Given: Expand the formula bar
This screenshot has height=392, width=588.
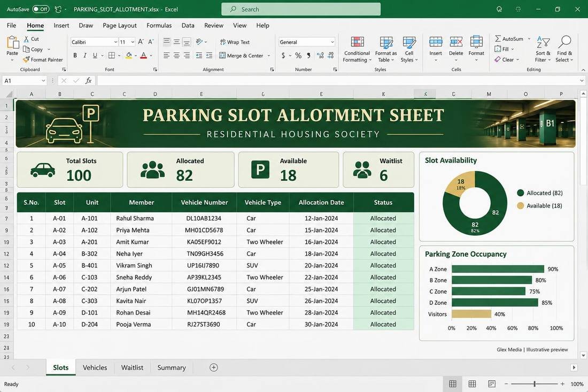Looking at the screenshot, I should point(582,81).
